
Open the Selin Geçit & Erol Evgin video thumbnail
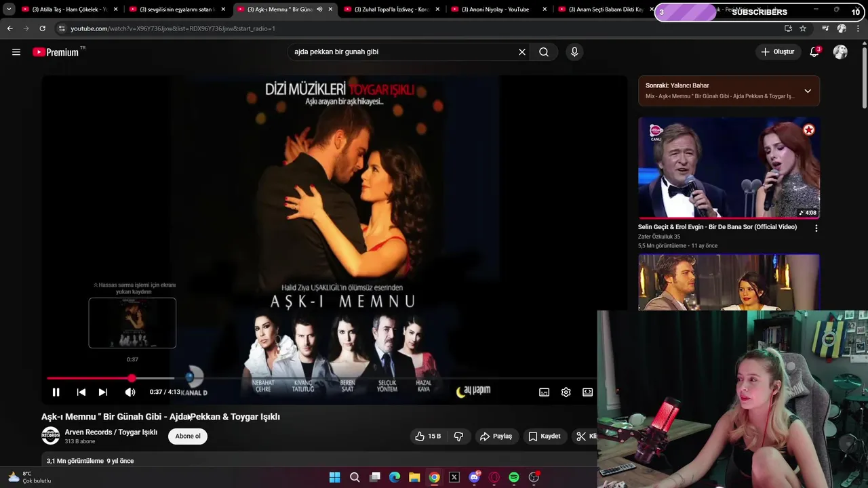pyautogui.click(x=729, y=168)
